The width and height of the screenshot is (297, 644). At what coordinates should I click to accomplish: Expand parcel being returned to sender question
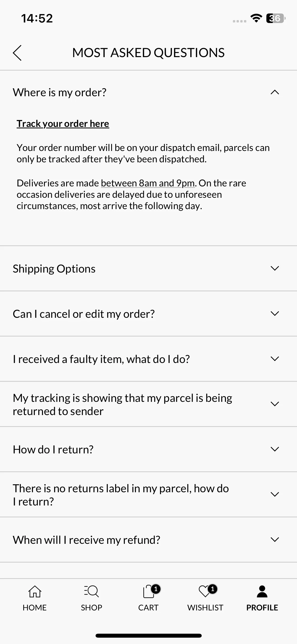coord(148,404)
